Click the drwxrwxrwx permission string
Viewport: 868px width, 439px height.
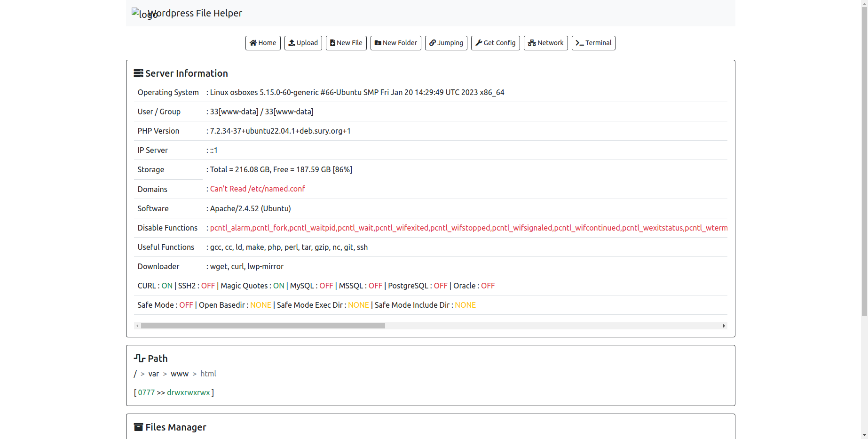(189, 392)
